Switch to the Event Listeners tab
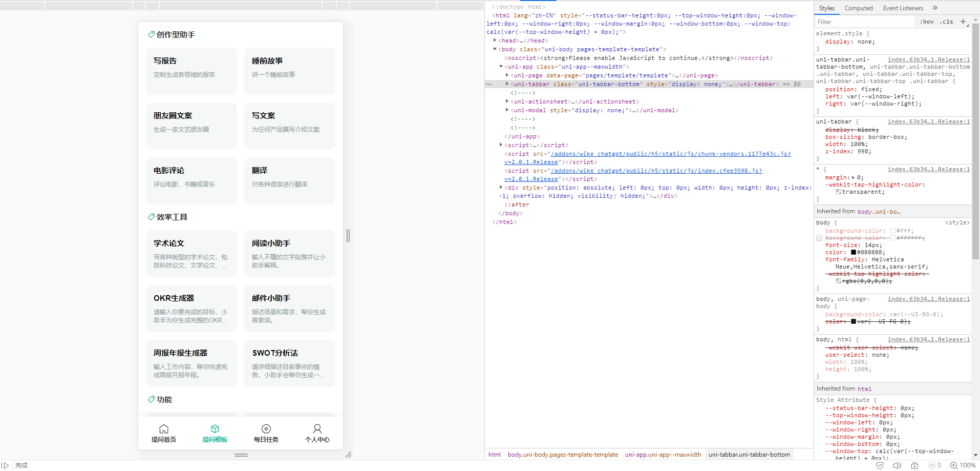Screen dimensions: 980x471 903,8
